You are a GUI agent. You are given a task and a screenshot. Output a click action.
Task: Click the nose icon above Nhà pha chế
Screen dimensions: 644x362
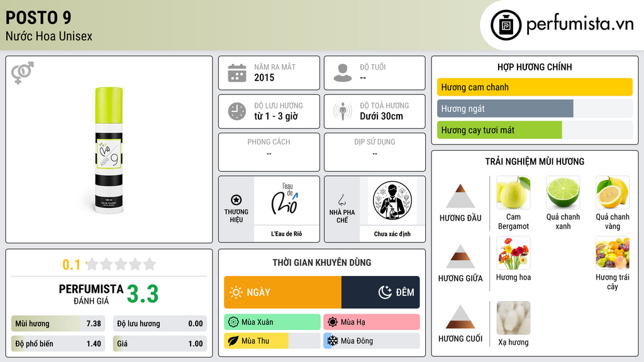tap(341, 200)
